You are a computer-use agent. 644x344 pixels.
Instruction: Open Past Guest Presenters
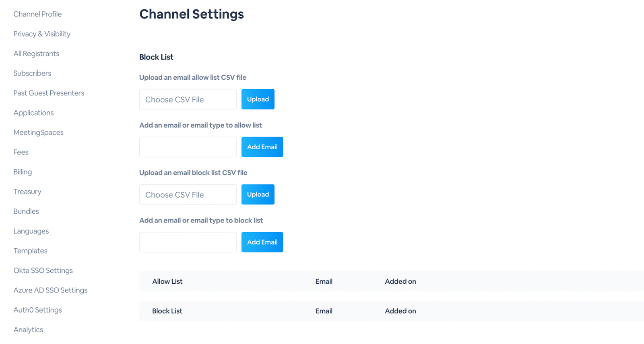pos(49,93)
